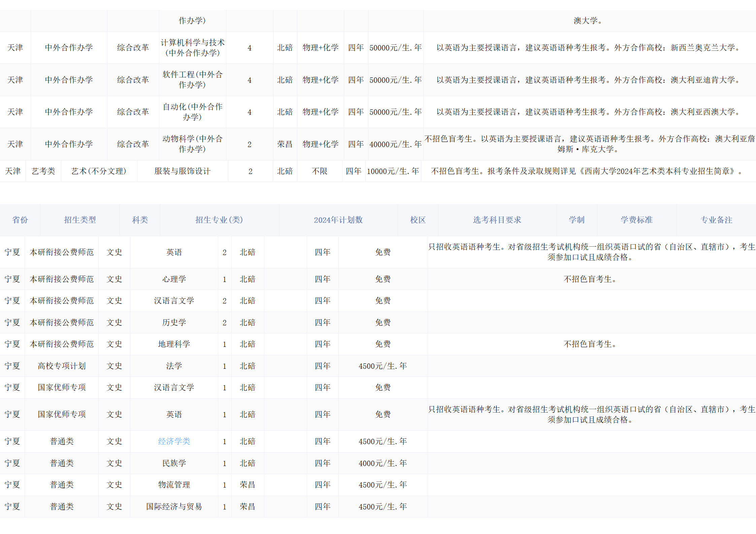Click the 学制 column header
The image size is (756, 534).
(x=577, y=220)
